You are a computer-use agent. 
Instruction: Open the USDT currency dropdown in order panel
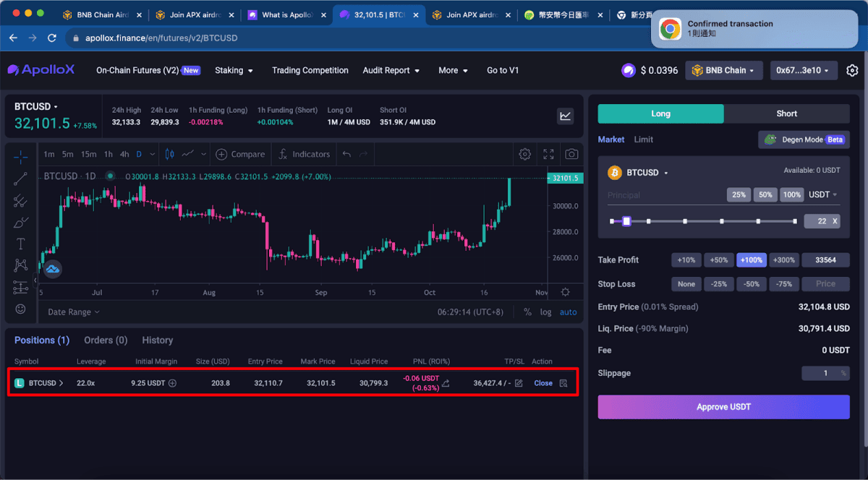click(x=823, y=194)
